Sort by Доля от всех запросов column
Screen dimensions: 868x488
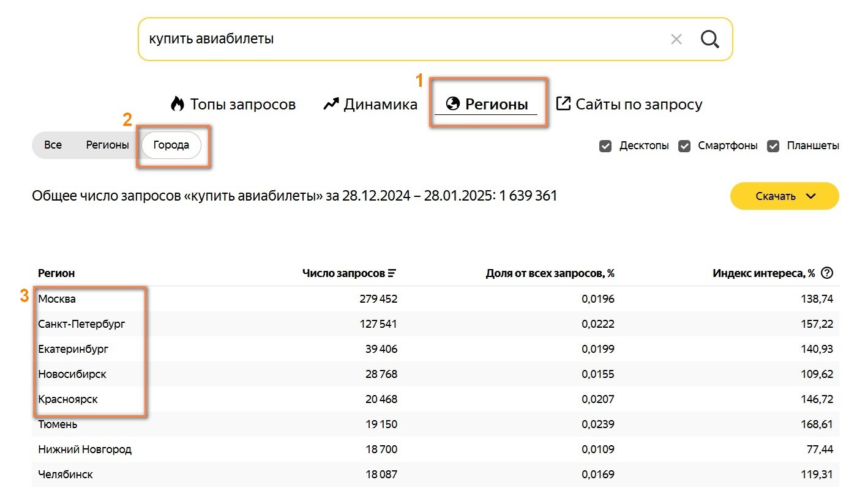550,273
